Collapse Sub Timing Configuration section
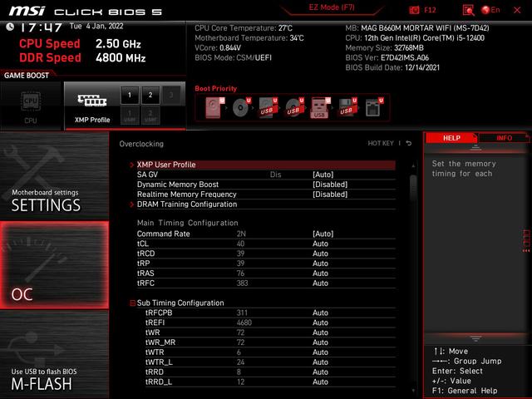The image size is (532, 399). (x=133, y=303)
